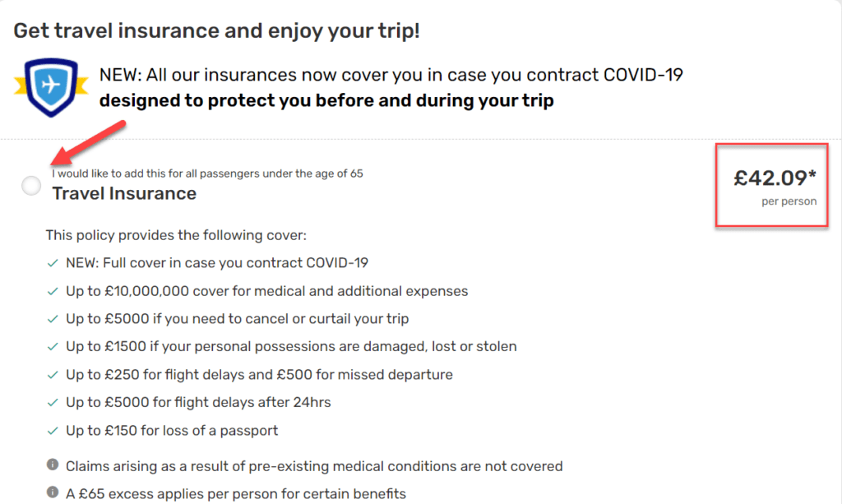Click the red arrow annotation pointing at radio
The width and height of the screenshot is (842, 504).
click(x=88, y=143)
